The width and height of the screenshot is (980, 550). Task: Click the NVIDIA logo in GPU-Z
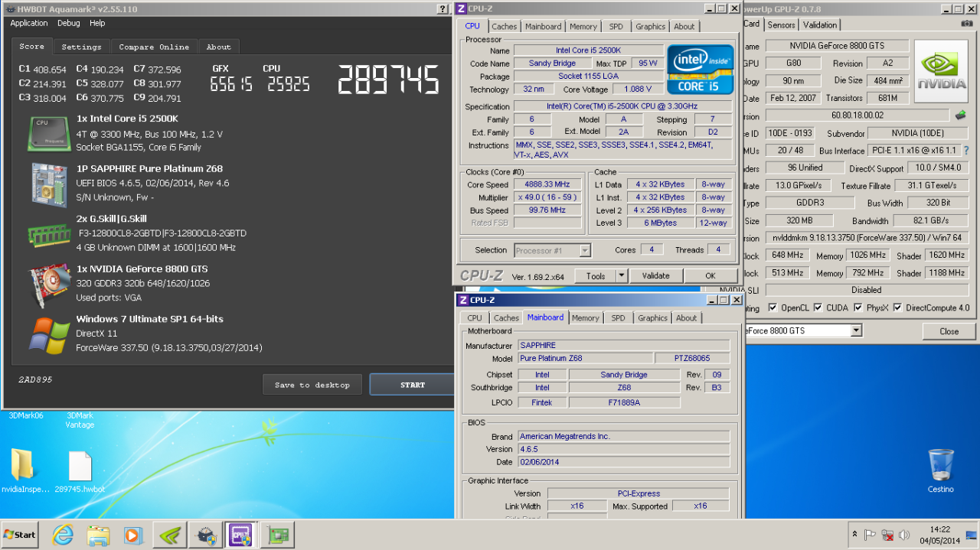pos(941,73)
